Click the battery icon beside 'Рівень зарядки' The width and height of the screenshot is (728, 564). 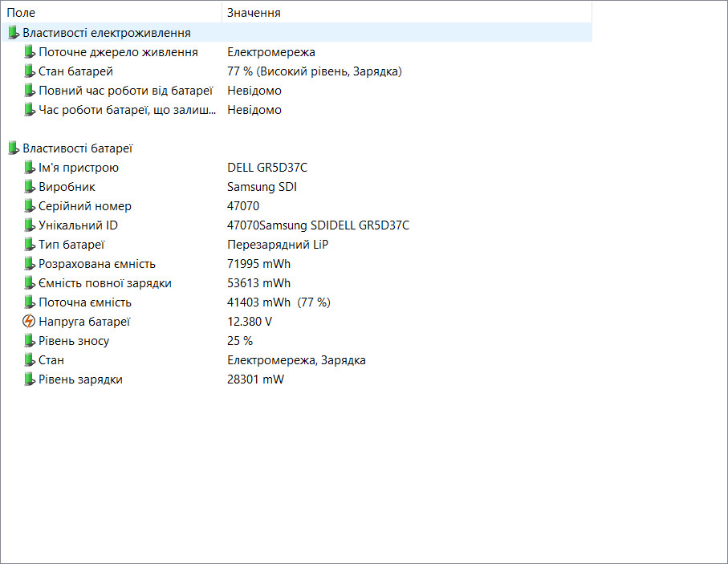tap(29, 379)
